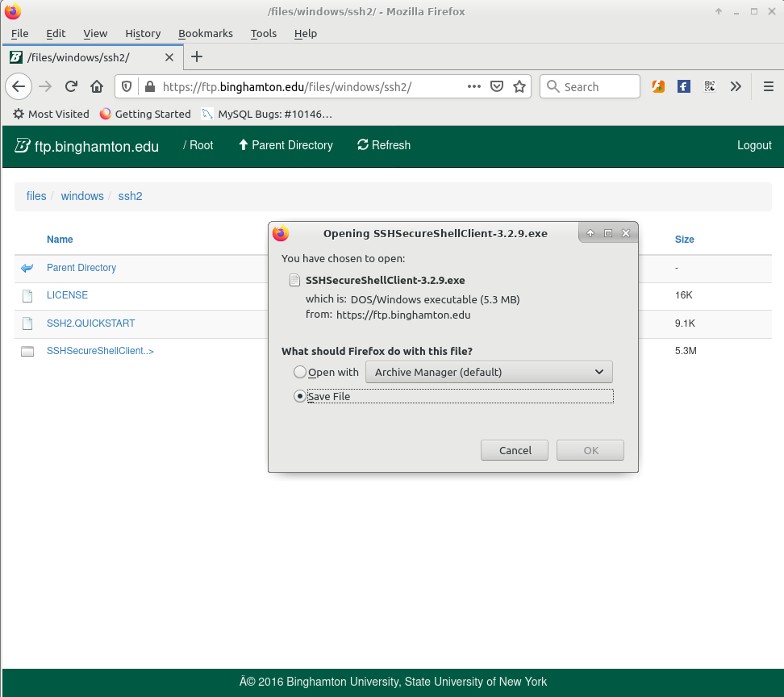Click the 9.1K size value

(685, 323)
